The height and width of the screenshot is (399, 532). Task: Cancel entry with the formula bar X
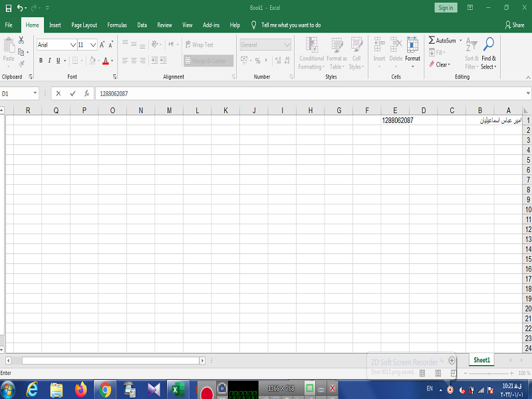point(59,94)
